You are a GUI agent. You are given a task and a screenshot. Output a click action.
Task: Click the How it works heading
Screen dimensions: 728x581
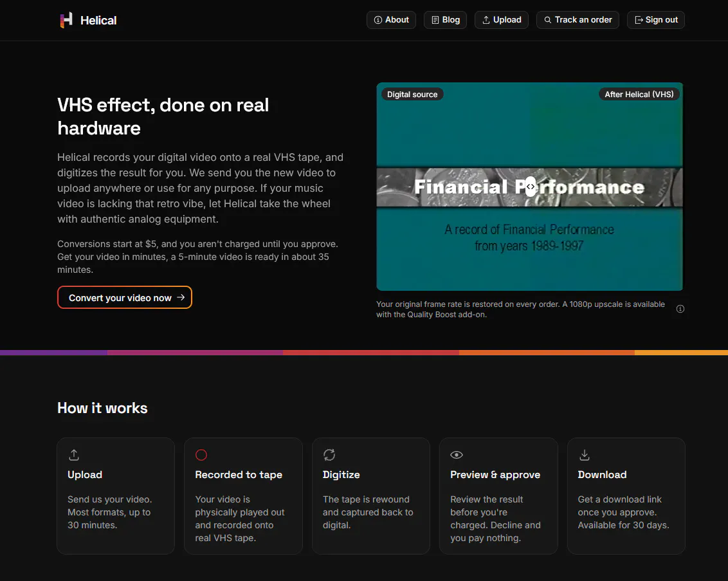tap(103, 408)
